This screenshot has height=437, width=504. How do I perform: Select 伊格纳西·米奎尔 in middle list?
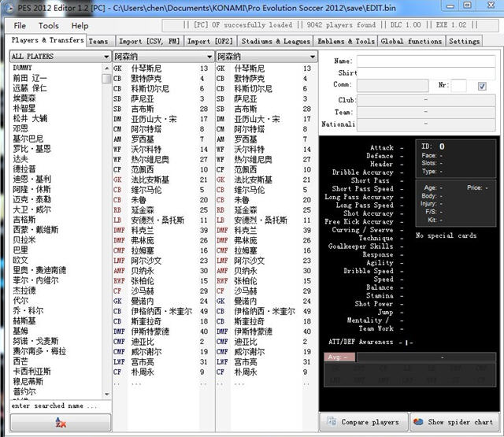pos(163,311)
